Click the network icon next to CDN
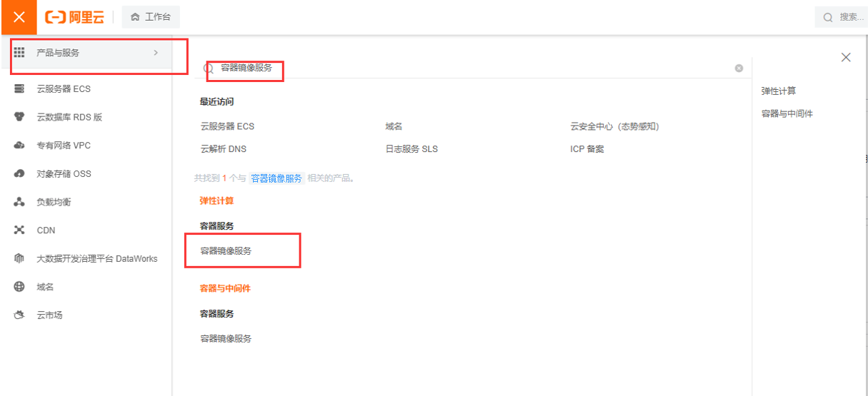Screen dimensions: 868x396 19,230
